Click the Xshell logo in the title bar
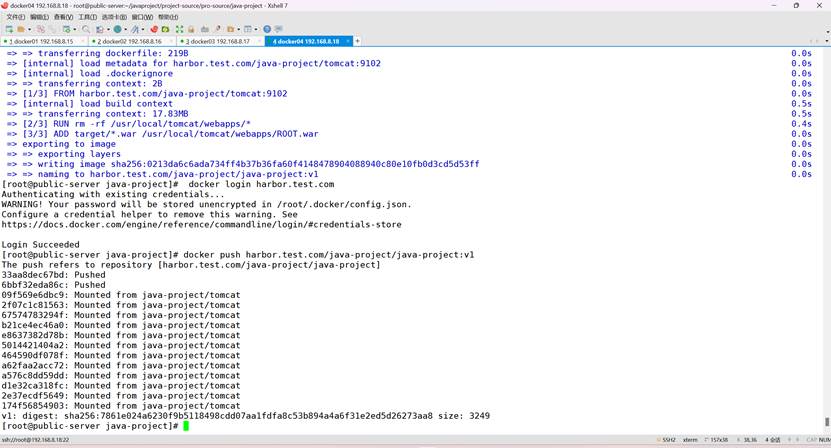Screen dimensions: 831x448 5,5
